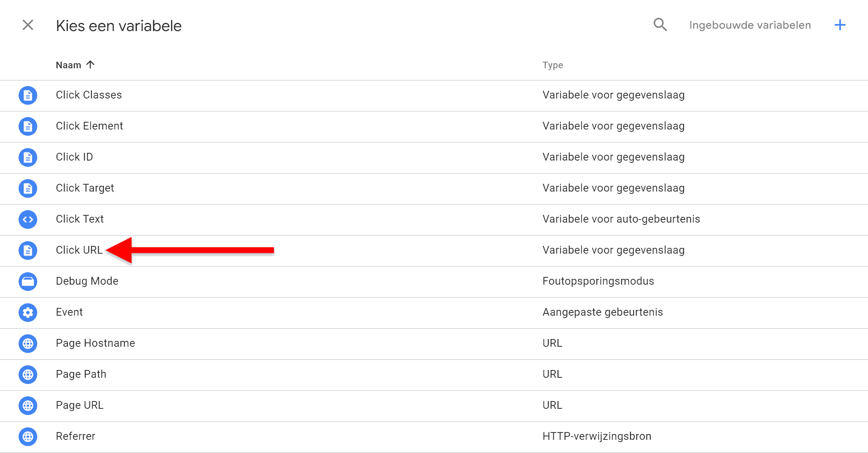Click the gear icon beside Event

point(28,313)
